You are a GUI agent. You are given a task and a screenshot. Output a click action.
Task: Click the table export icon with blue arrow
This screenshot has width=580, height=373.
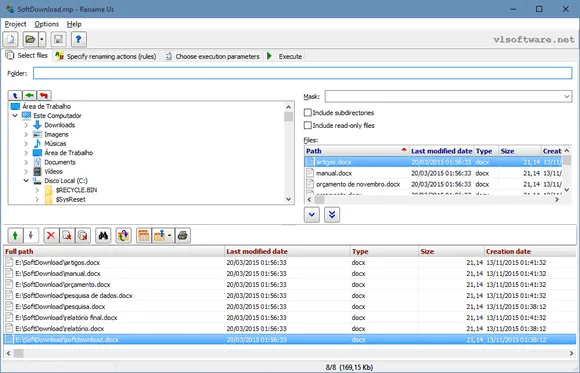tap(159, 235)
